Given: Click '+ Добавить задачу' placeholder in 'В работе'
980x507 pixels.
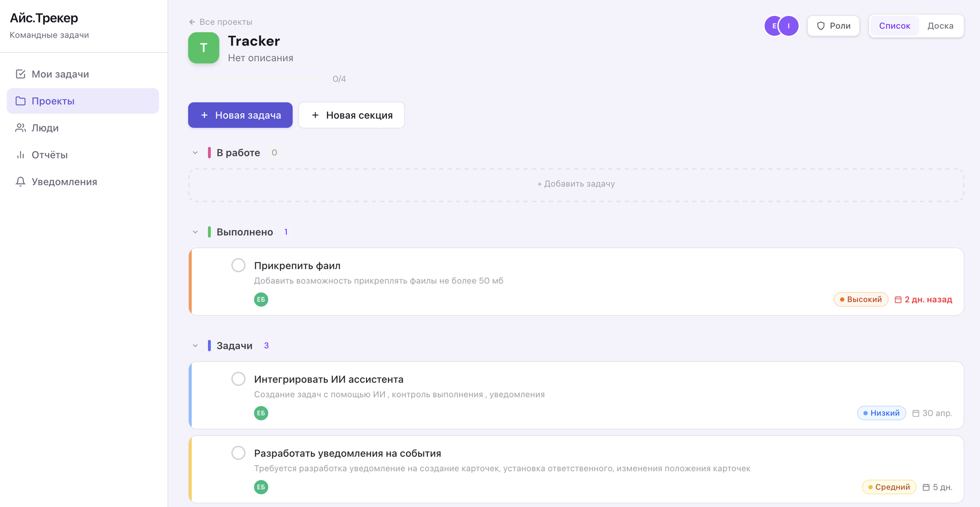Looking at the screenshot, I should (x=576, y=184).
